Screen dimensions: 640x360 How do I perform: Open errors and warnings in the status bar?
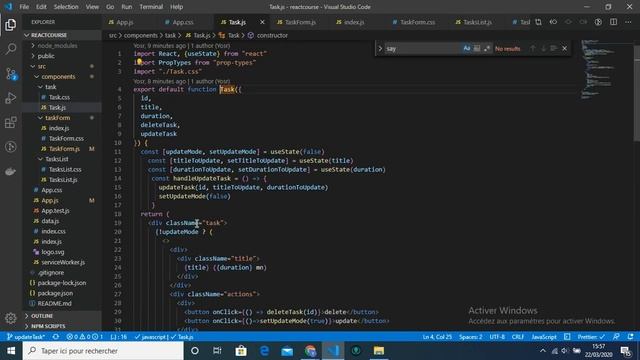[84, 337]
